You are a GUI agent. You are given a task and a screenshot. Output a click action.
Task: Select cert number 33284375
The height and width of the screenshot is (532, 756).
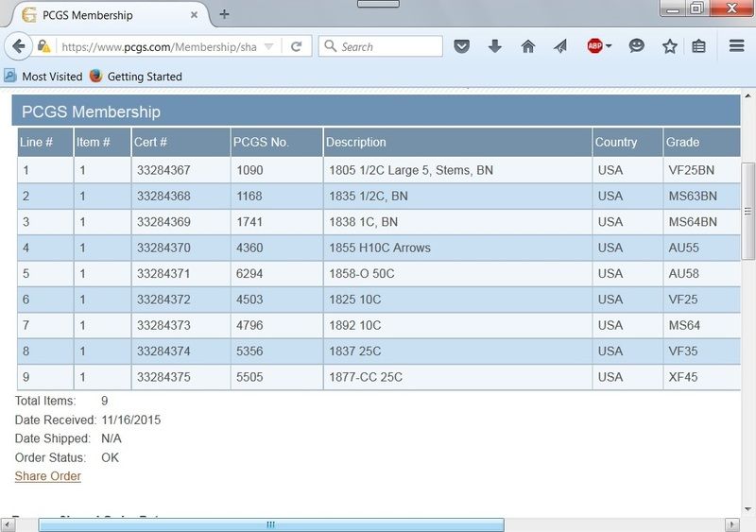pos(163,377)
